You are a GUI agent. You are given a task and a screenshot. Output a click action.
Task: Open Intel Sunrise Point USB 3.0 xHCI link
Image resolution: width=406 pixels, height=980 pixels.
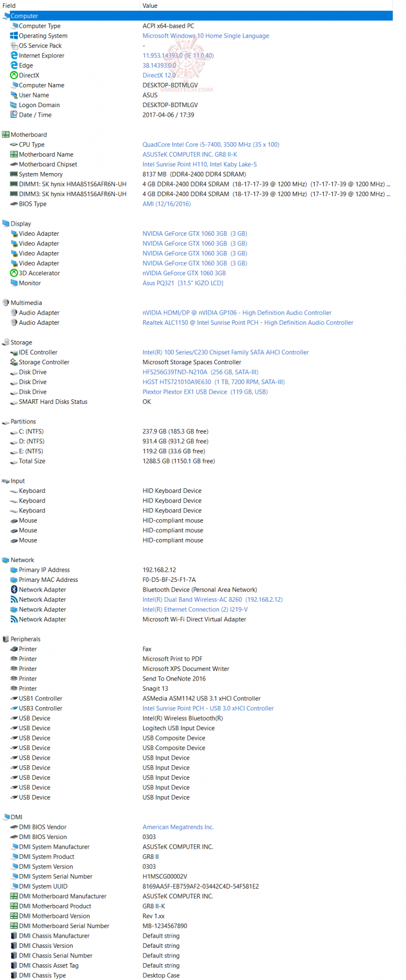pyautogui.click(x=208, y=708)
